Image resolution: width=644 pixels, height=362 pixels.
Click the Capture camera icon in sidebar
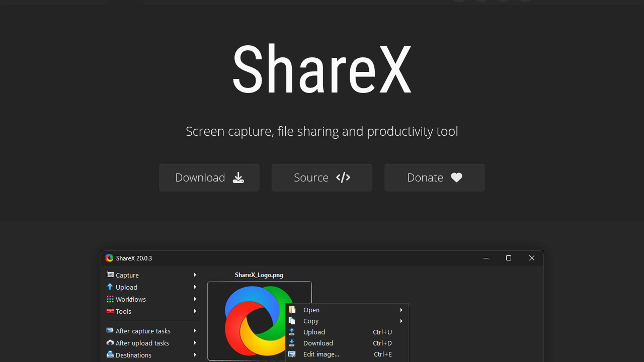pos(110,275)
